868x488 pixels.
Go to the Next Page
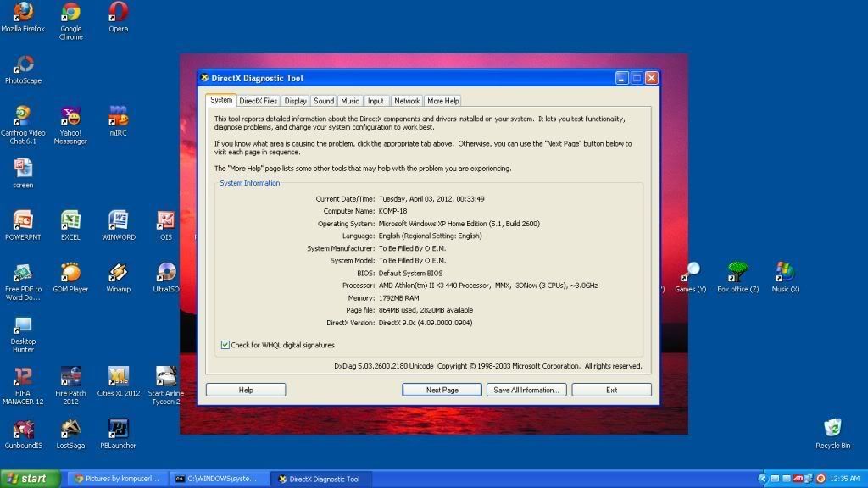pyautogui.click(x=442, y=390)
